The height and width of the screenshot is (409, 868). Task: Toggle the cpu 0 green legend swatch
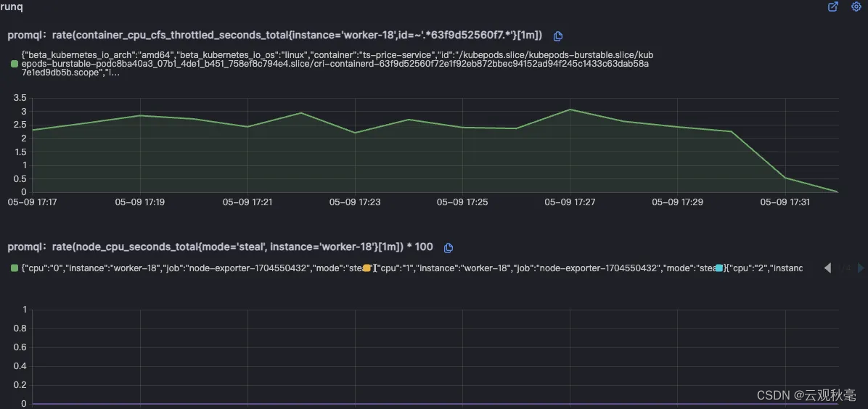[x=15, y=268]
